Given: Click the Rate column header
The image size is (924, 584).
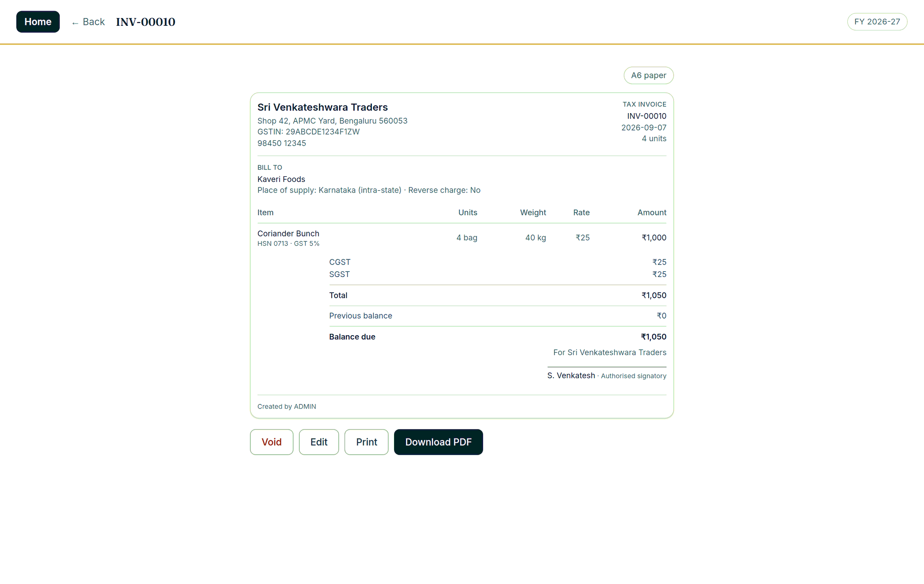Looking at the screenshot, I should [x=581, y=212].
